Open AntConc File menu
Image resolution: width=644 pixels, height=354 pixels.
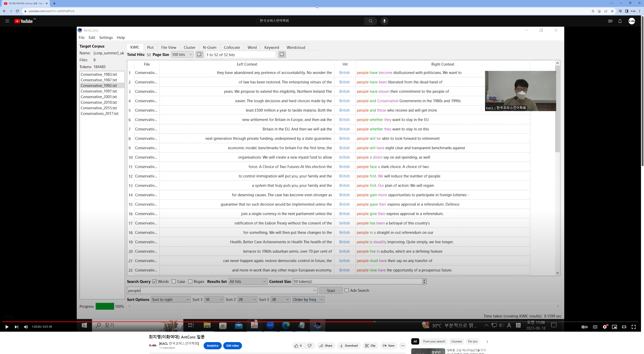82,38
